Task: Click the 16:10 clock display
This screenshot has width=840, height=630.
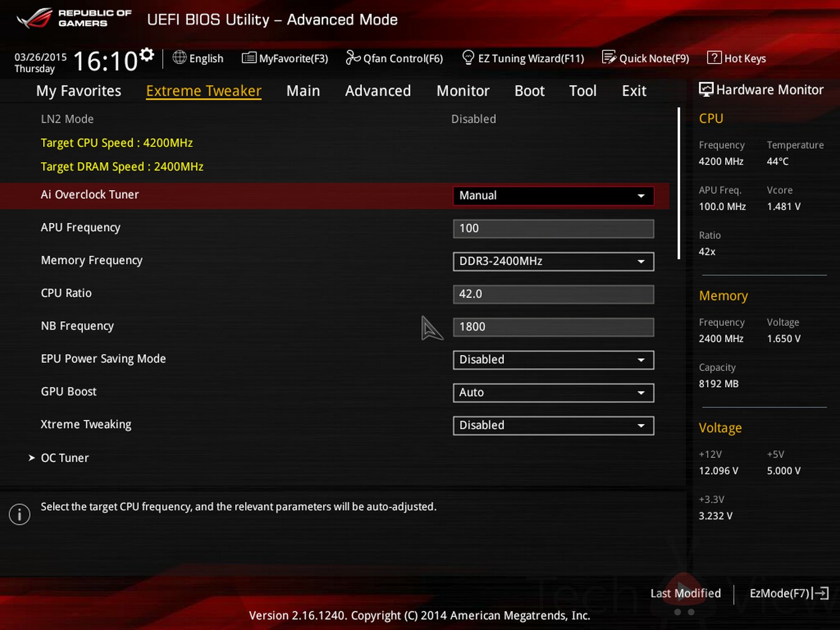Action: (106, 61)
